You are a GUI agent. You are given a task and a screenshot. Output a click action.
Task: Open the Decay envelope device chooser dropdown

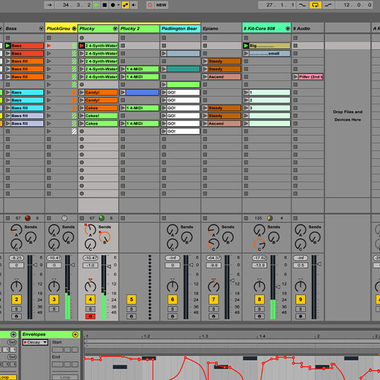(x=35, y=343)
